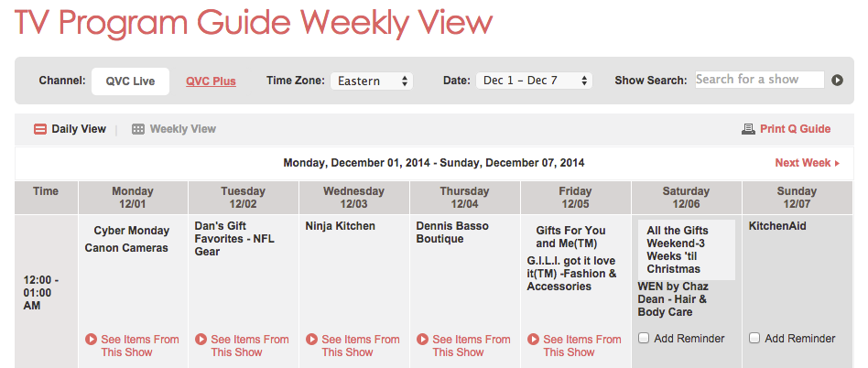Screen dimensions: 868x368
Task: Click the Daily View list icon
Action: [x=40, y=129]
